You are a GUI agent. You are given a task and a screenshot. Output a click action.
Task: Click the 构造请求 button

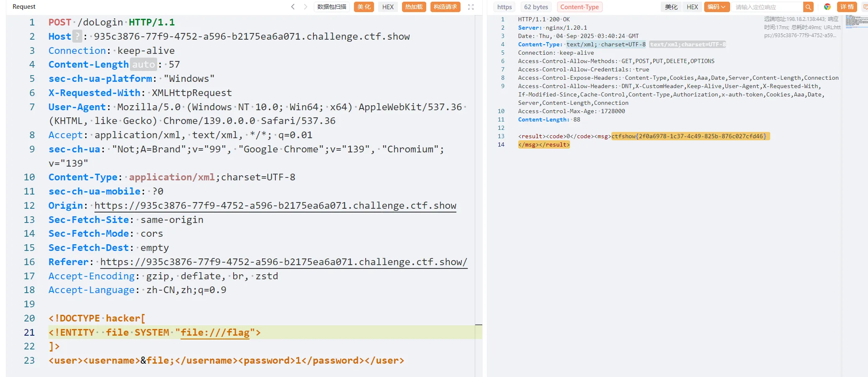click(x=445, y=7)
